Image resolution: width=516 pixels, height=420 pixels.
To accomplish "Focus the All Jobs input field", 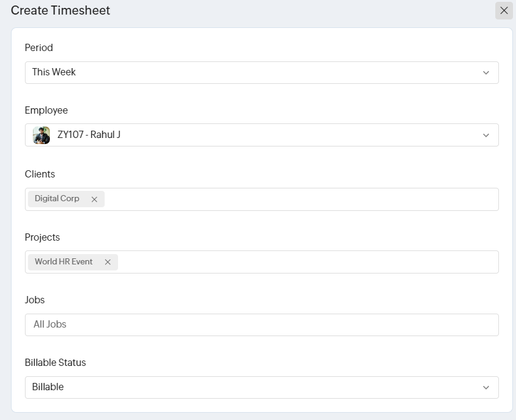I will 262,325.
